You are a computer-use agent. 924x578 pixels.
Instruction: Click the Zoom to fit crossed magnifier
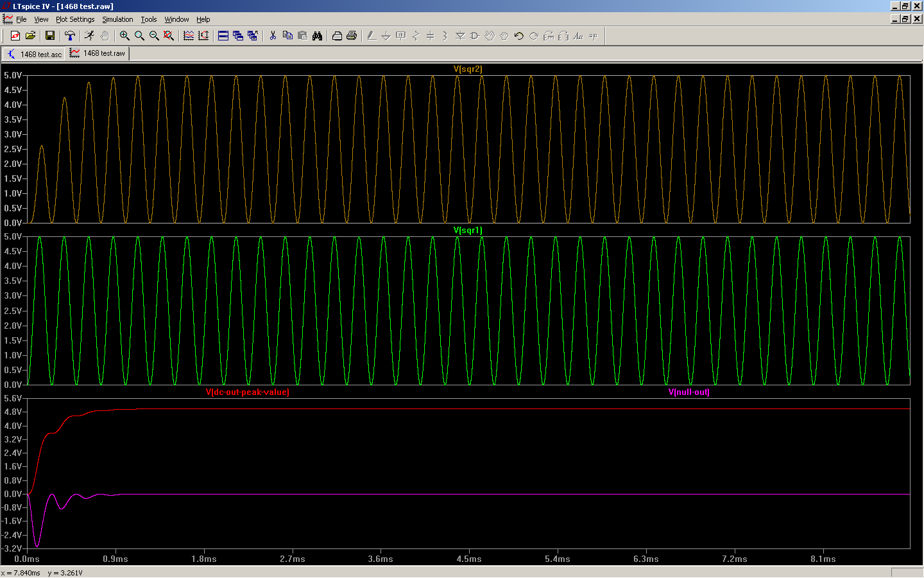coord(169,36)
